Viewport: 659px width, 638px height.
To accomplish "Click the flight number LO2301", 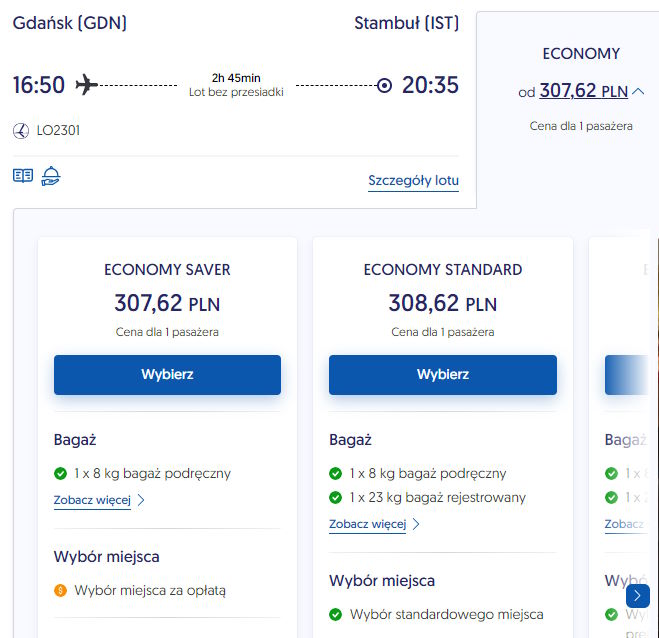I will pos(58,130).
